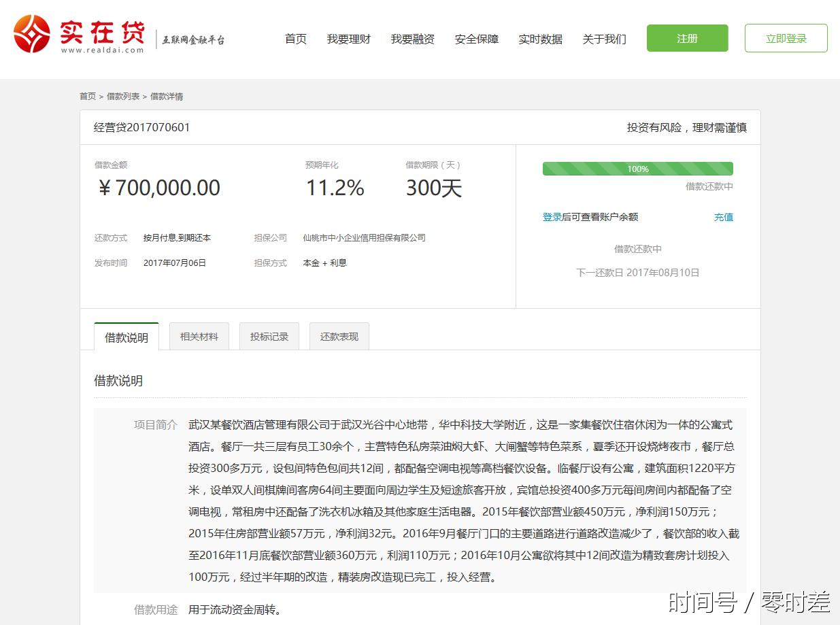Click the 首页 breadcrumb link
Viewport: 840px width, 625px height.
tap(88, 97)
